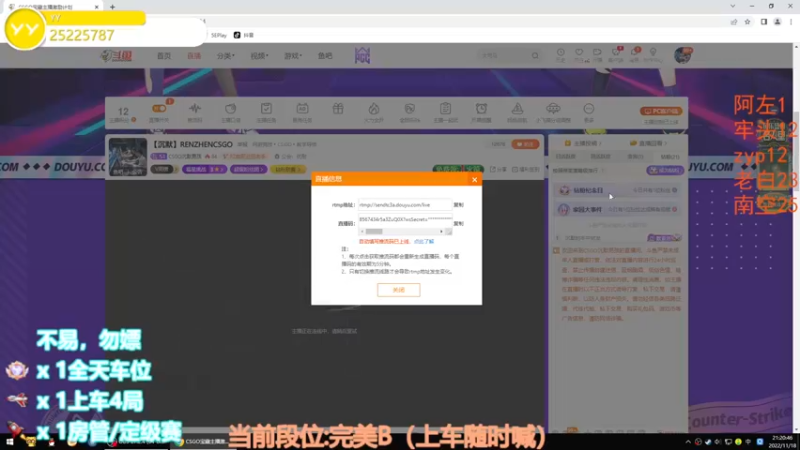The image size is (800, 450).
Task: Open the calendar icon in streamer toolbar
Action: click(x=302, y=109)
